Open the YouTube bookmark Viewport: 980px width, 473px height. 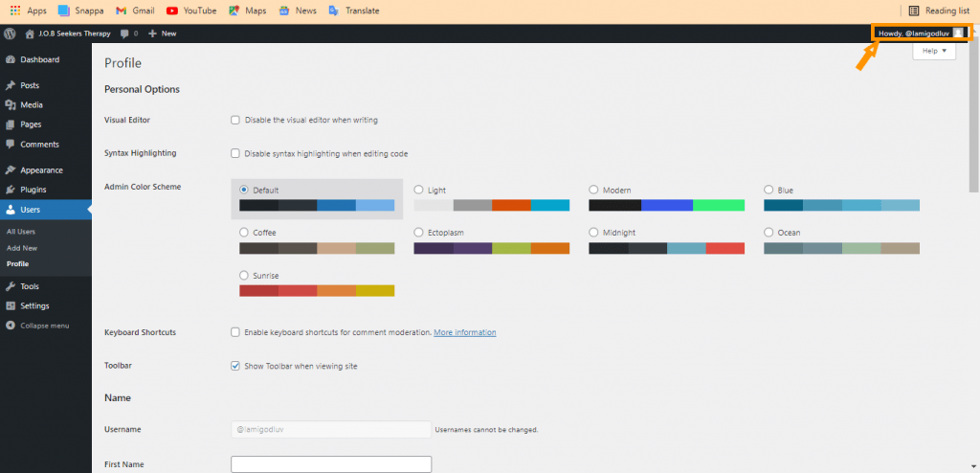pos(191,11)
